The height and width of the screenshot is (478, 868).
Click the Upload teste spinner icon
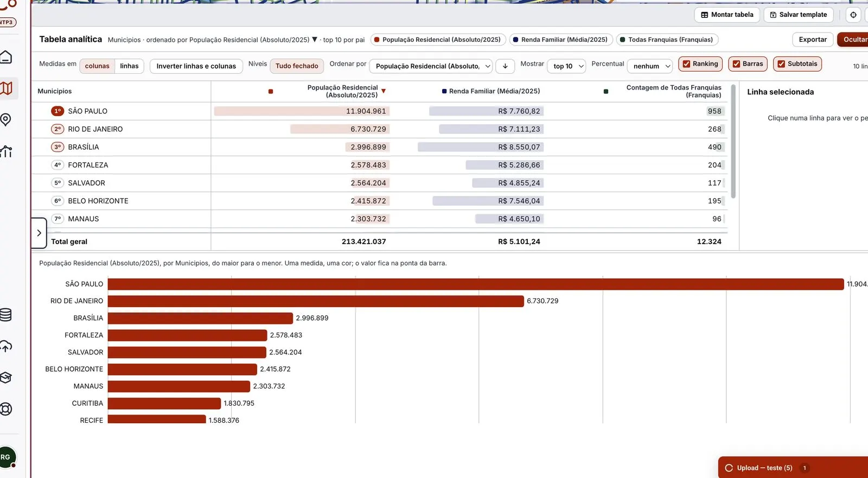729,468
